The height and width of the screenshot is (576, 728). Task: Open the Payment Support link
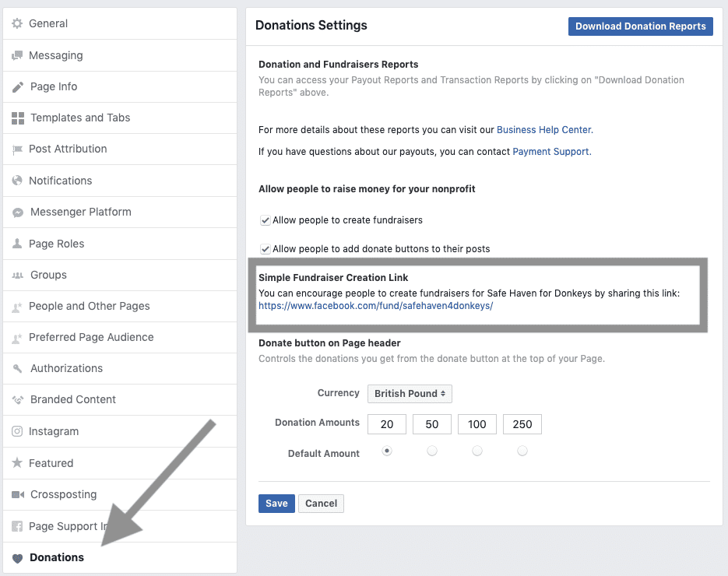click(551, 152)
